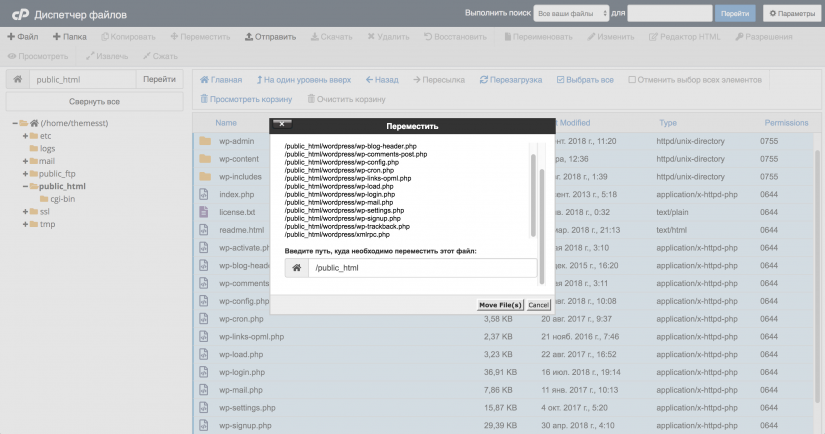Click the cPanel logo icon
The width and height of the screenshot is (825, 434).
(x=20, y=14)
